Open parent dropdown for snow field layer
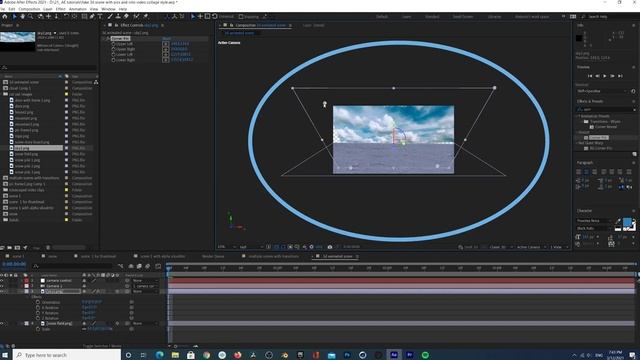The width and height of the screenshot is (640, 360). 145,323
